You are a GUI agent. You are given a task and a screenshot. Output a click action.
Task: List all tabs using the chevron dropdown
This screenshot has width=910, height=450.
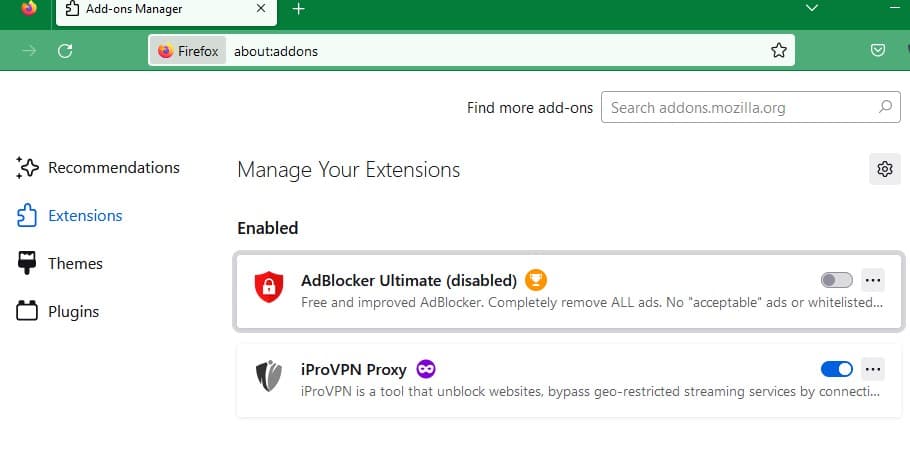[x=812, y=8]
